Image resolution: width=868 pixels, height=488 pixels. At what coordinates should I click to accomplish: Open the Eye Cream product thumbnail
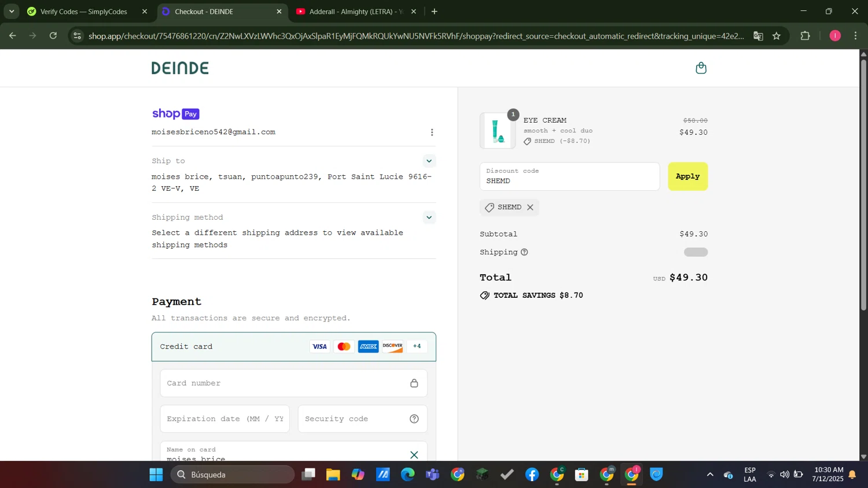[498, 131]
